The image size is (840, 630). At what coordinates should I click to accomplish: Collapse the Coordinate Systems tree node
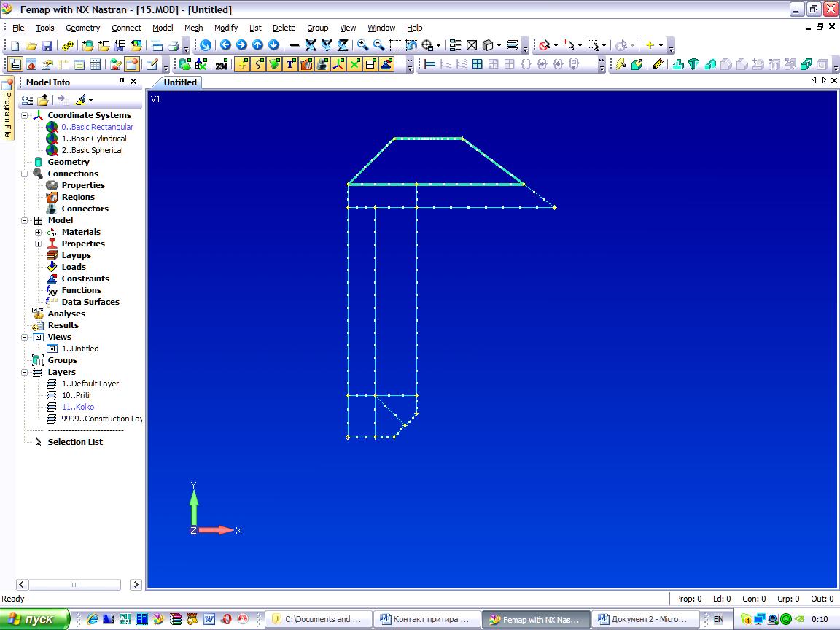pyautogui.click(x=25, y=115)
